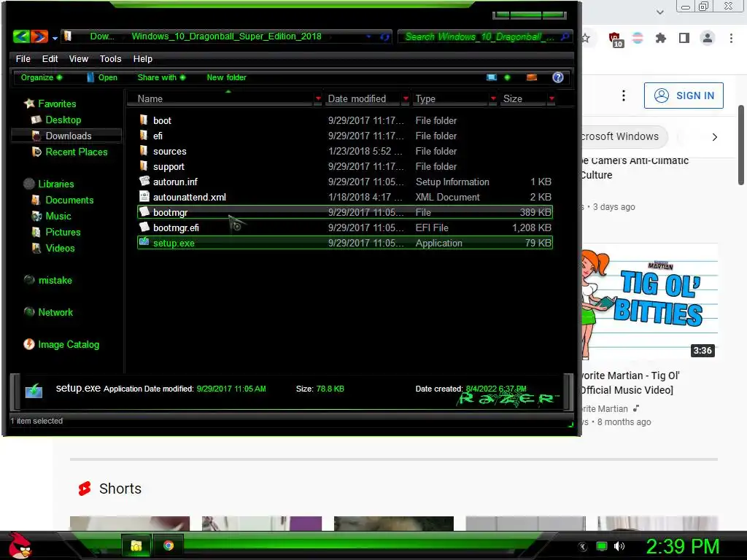The width and height of the screenshot is (747, 560).
Task: Expand the Share with dropdown
Action: 161,77
